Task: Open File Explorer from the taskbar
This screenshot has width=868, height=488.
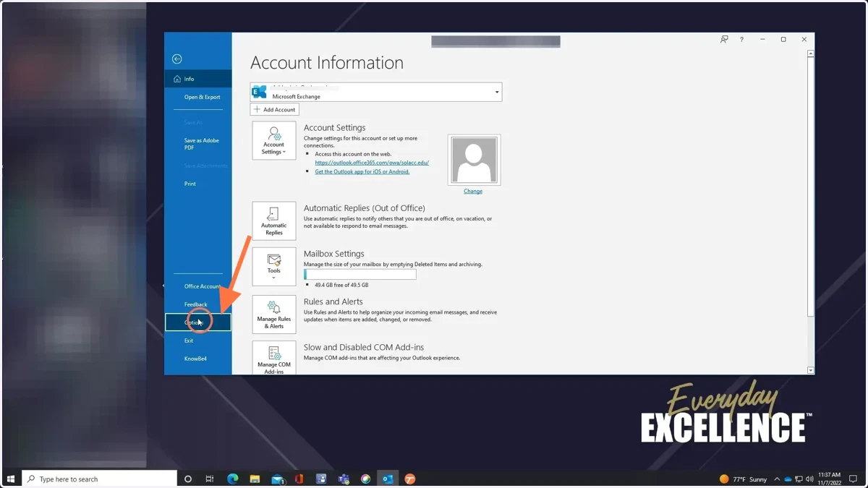Action: tap(255, 479)
